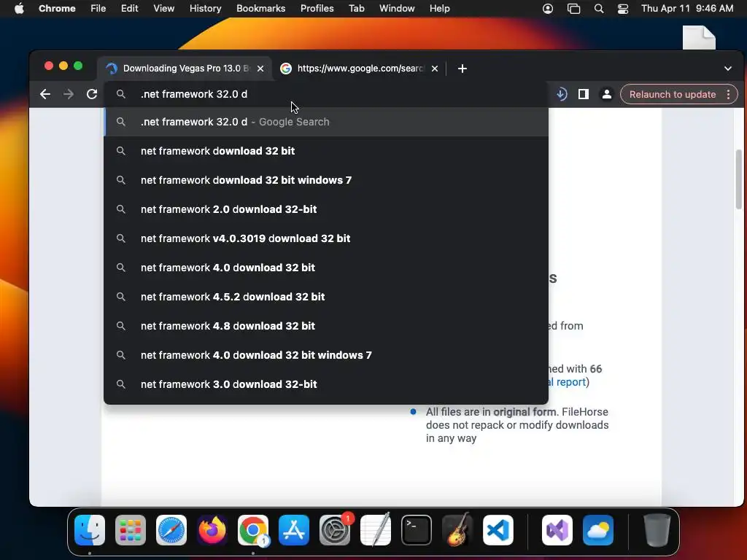Viewport: 747px width, 560px height.
Task: Open Stage Manager menu bar icon
Action: pyautogui.click(x=573, y=9)
